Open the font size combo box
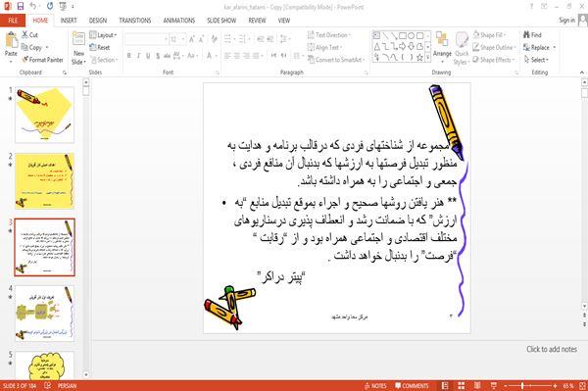This screenshot has height=391, width=588. point(177,39)
